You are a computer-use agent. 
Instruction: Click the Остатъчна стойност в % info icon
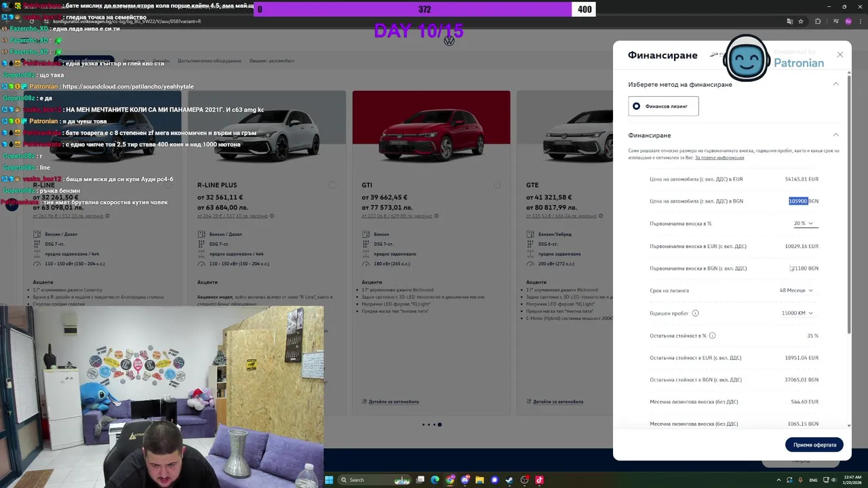(x=712, y=335)
